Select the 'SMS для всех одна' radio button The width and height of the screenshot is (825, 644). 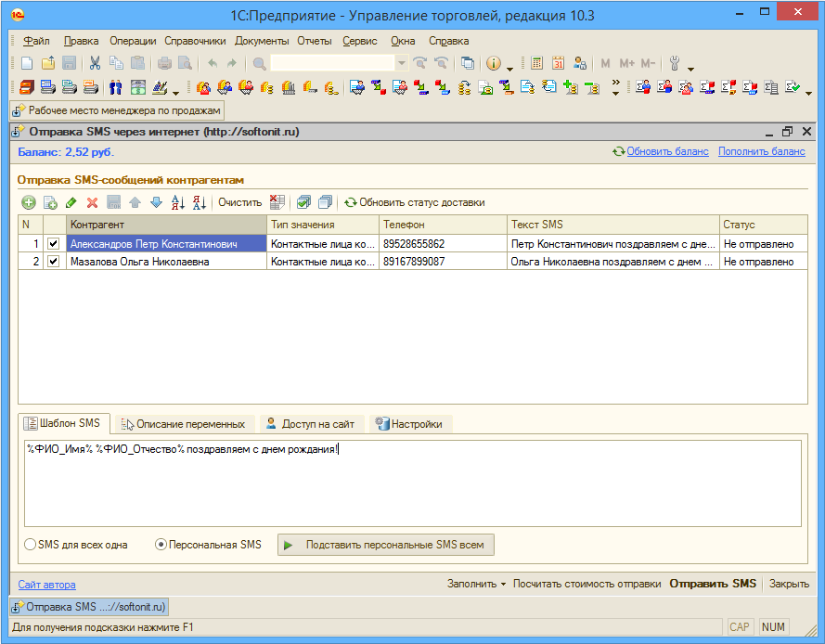[30, 545]
